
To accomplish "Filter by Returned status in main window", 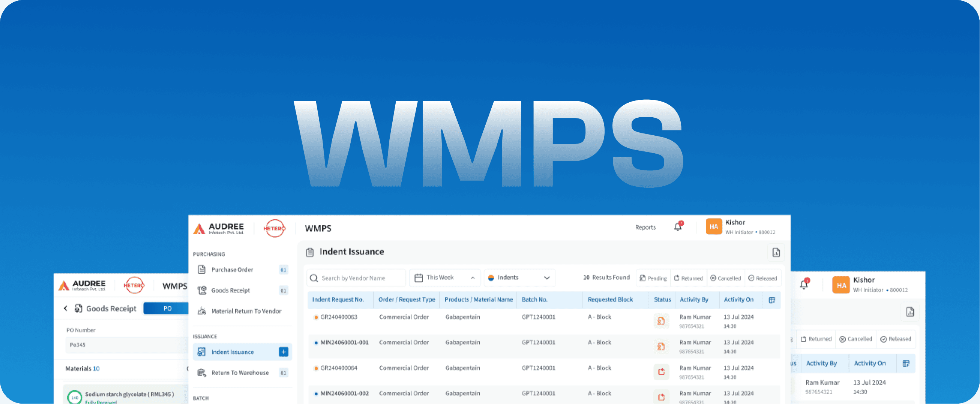I will [688, 278].
